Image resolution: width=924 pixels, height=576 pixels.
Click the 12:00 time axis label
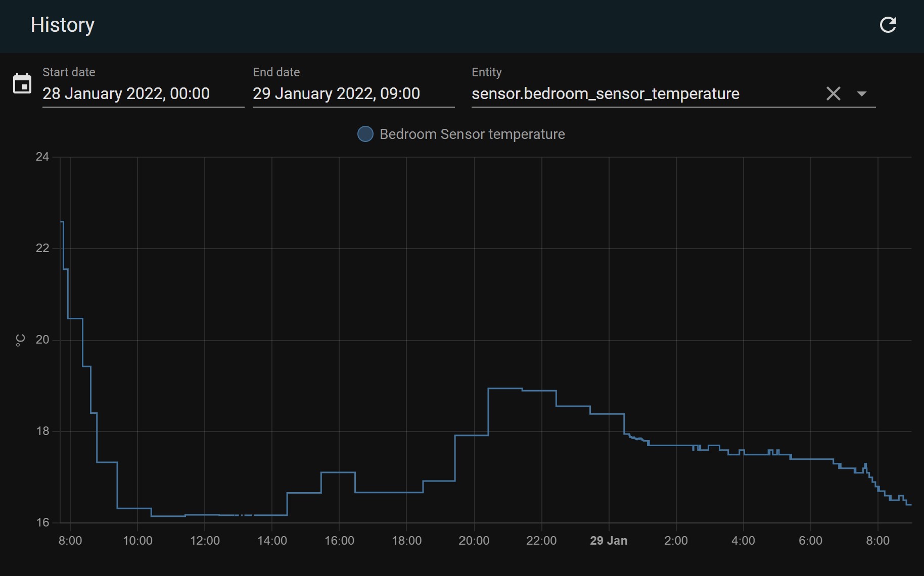click(205, 541)
